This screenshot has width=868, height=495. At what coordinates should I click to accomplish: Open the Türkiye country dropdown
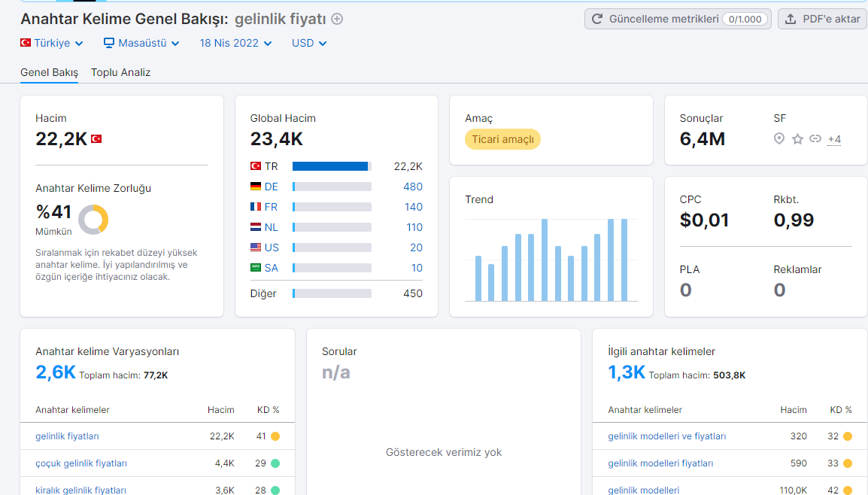pyautogui.click(x=51, y=43)
